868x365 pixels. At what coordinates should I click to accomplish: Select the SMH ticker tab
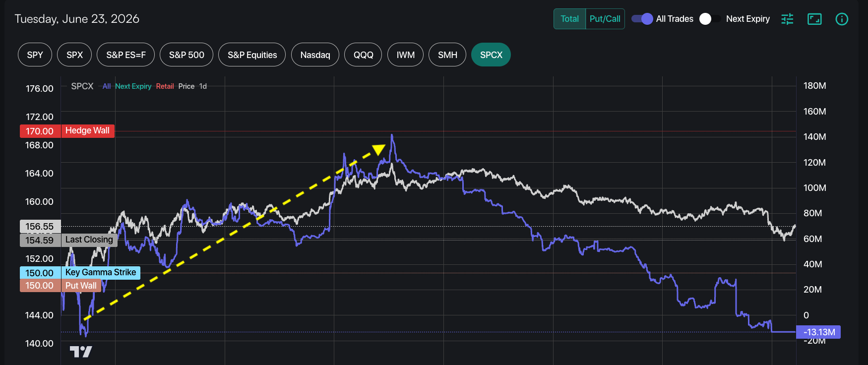(447, 55)
